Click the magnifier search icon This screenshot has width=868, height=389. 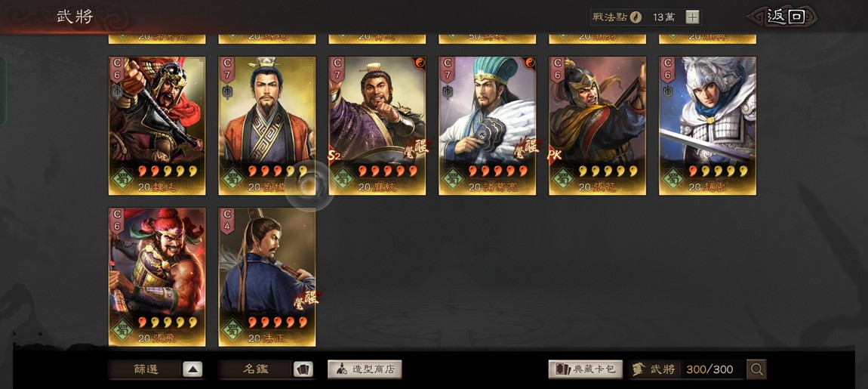[x=756, y=369]
